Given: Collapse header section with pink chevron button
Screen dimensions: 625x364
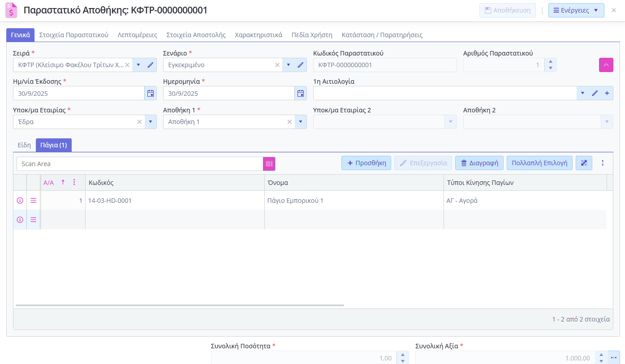Looking at the screenshot, I should pyautogui.click(x=606, y=65).
